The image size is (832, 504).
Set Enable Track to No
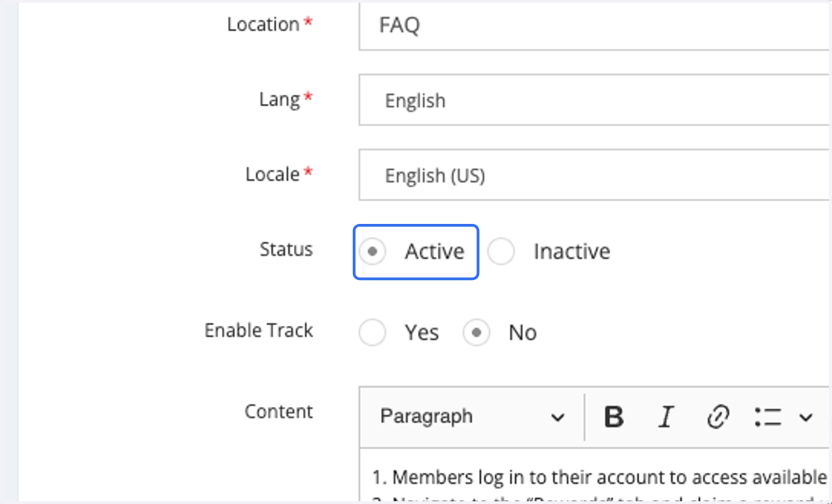point(476,333)
